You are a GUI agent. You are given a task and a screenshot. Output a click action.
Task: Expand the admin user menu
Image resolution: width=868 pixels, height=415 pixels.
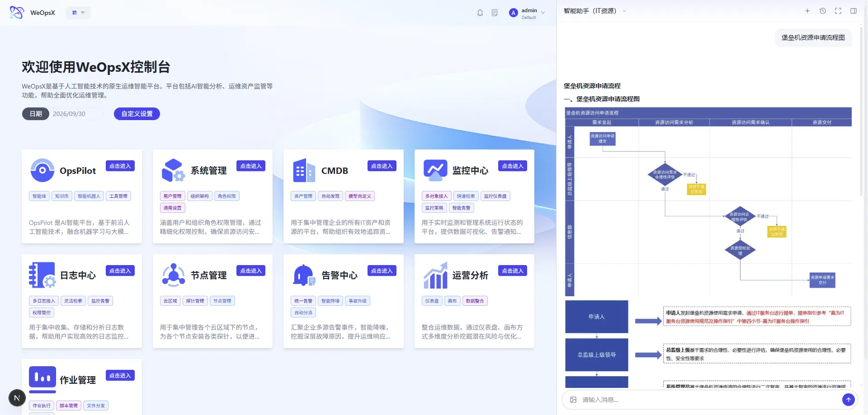tap(527, 13)
